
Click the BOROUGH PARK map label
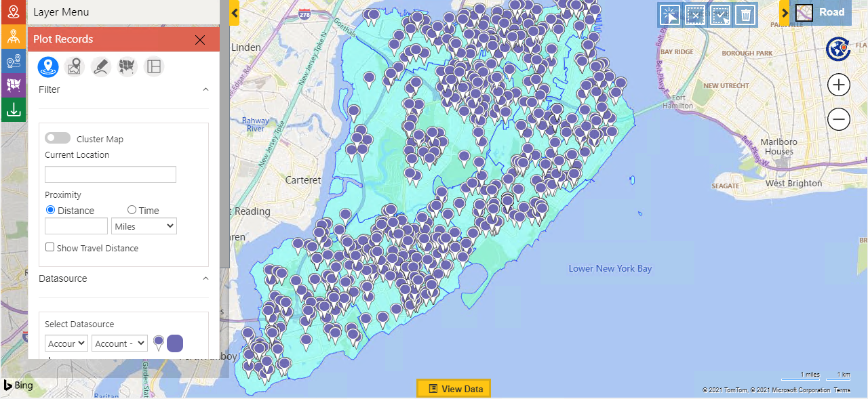747,53
